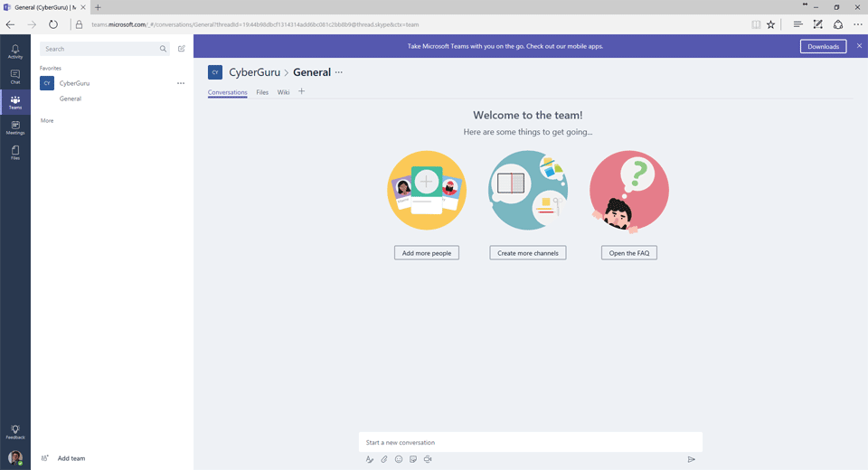Close the General (CyberGuru) browser tab
The height and width of the screenshot is (470, 868).
(x=83, y=7)
